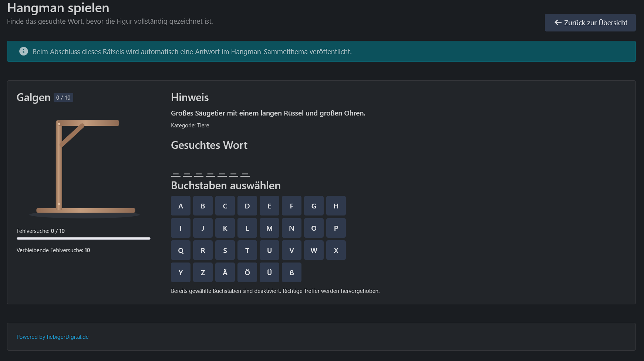Viewport: 644px width, 361px height.
Task: Click the F letter key
Action: (291, 206)
